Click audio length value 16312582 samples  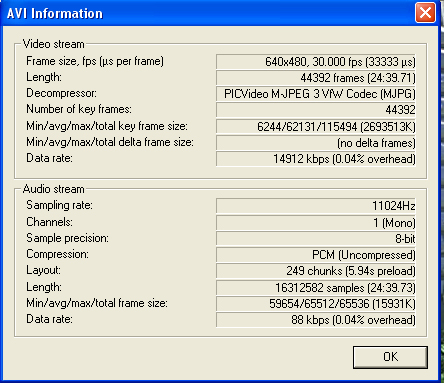pos(316,288)
